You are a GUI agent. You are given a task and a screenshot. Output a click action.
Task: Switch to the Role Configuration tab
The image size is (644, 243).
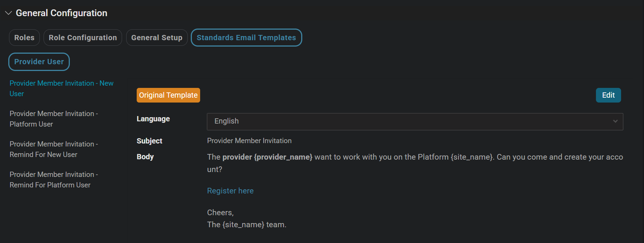pos(83,38)
